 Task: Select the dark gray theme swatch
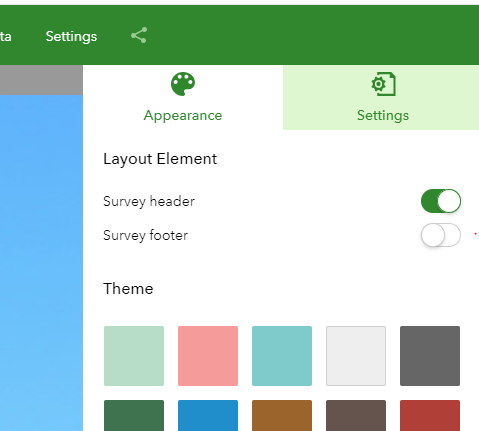[430, 356]
